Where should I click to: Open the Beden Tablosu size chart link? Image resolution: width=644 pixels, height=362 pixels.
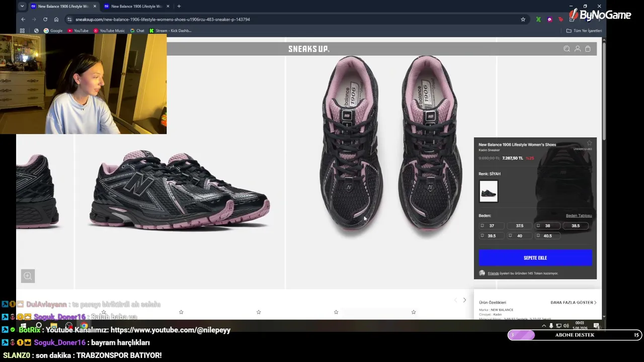click(x=579, y=216)
